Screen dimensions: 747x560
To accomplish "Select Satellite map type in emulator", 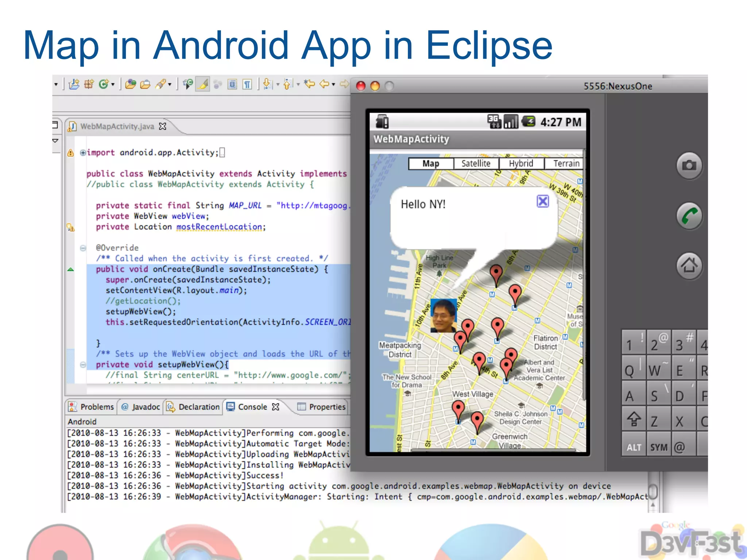I will (476, 164).
